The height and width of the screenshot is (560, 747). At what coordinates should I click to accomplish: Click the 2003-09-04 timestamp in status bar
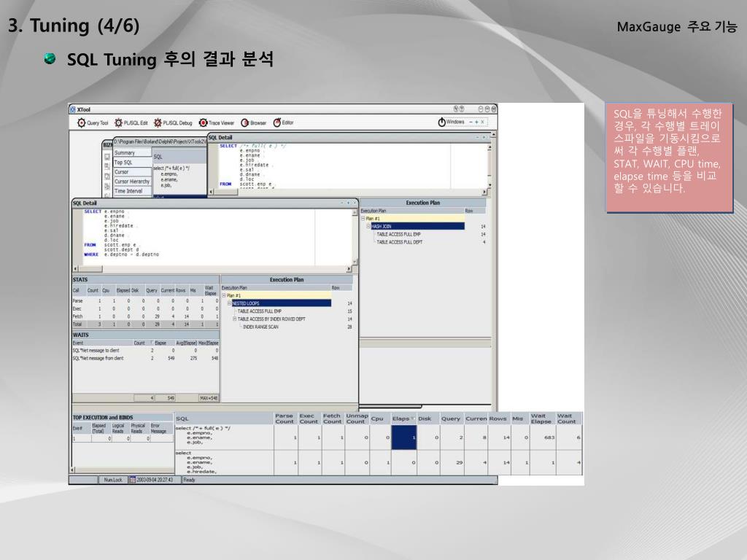coord(155,480)
